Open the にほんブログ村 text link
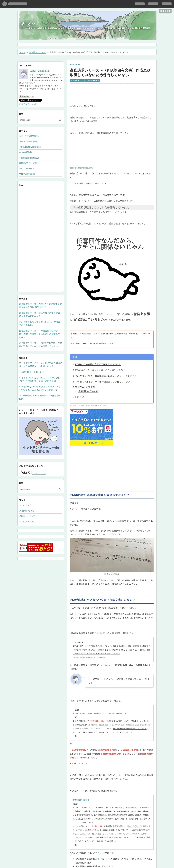 (x=39, y=473)
